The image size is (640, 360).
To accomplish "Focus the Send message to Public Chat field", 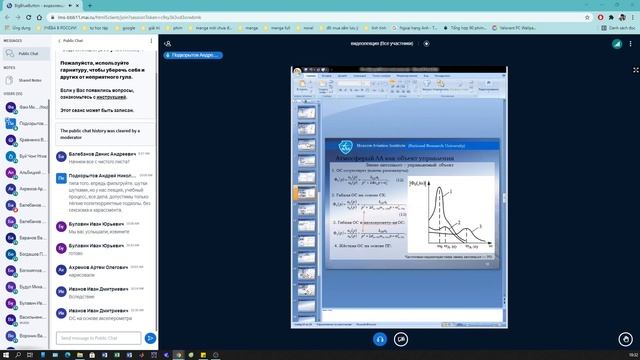I will point(98,338).
